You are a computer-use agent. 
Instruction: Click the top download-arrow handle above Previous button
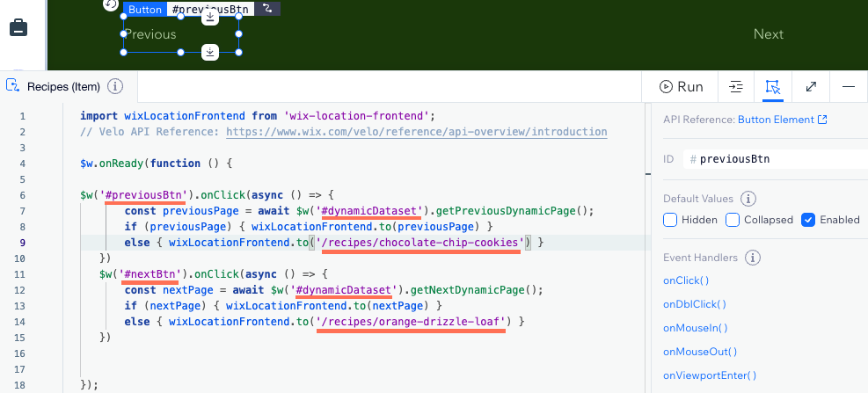(x=209, y=17)
